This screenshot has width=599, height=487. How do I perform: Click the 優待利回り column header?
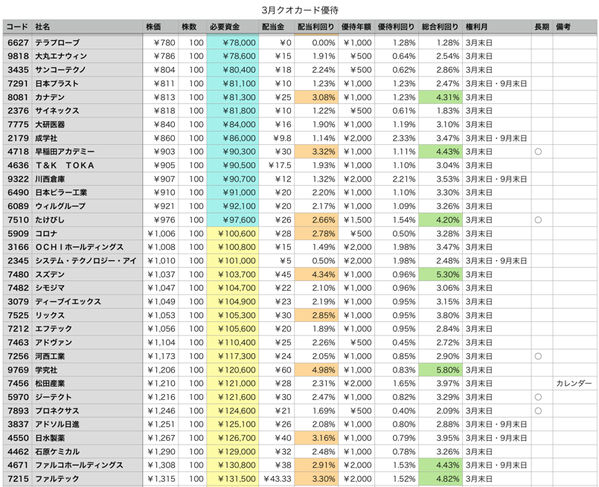coord(397,27)
